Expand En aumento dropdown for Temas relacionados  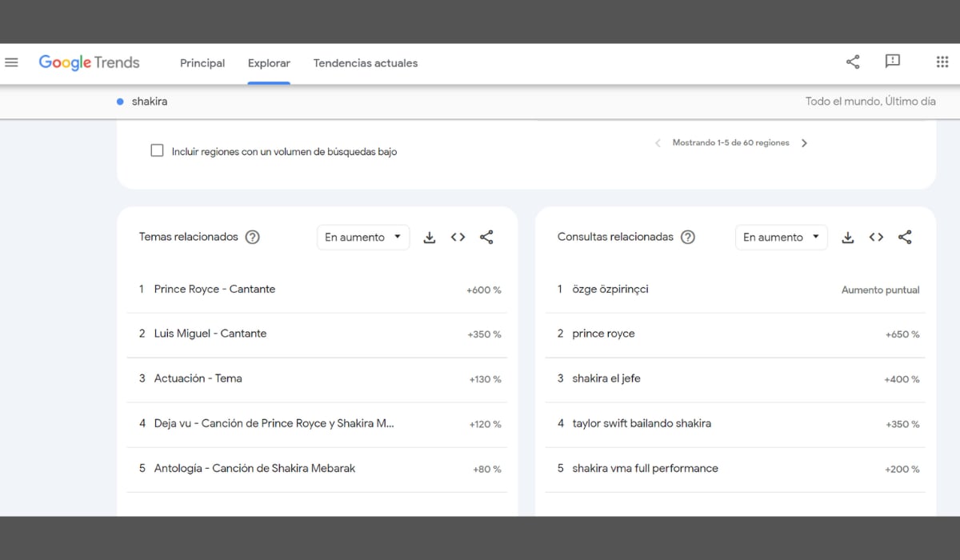coord(363,237)
